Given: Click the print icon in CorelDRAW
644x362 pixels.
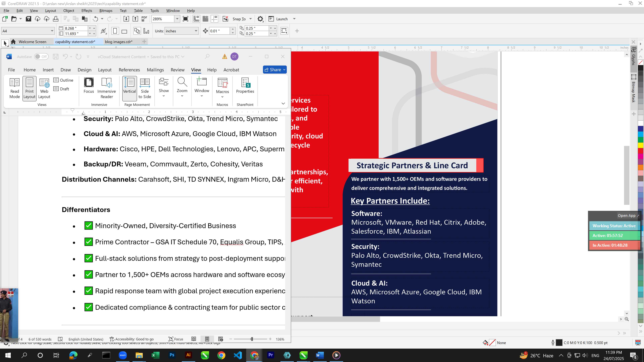Looking at the screenshot, I should click(56, 19).
